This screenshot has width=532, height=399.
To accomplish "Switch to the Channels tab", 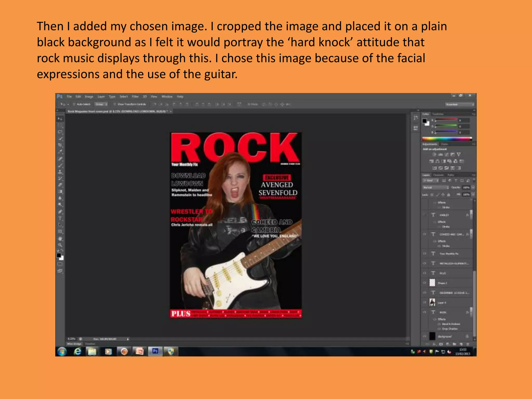I will tap(438, 175).
